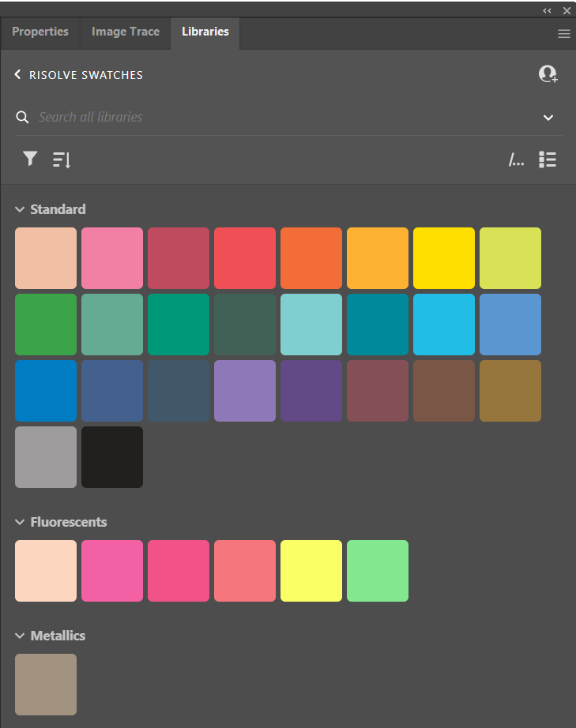Open the Image Trace tab
This screenshot has height=728, width=576.
(x=126, y=32)
